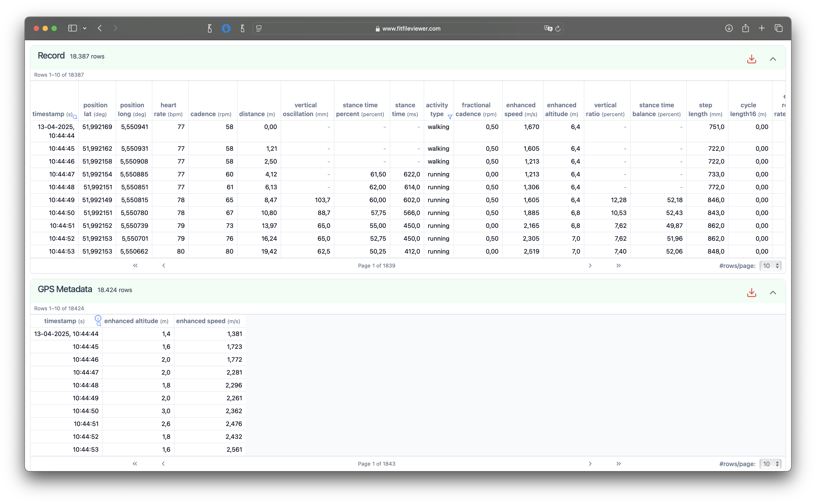Click the GPS Metadata section title
816x504 pixels.
(x=65, y=289)
